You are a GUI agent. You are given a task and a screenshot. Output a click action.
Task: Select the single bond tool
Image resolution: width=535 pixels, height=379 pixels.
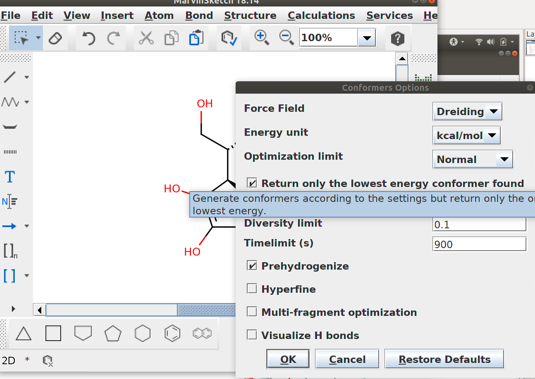(10, 77)
